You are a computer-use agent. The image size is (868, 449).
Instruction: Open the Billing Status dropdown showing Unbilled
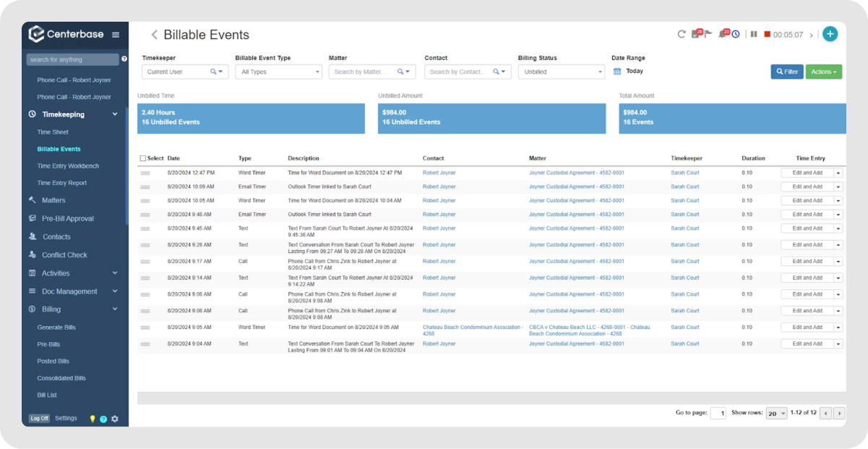[x=562, y=71]
